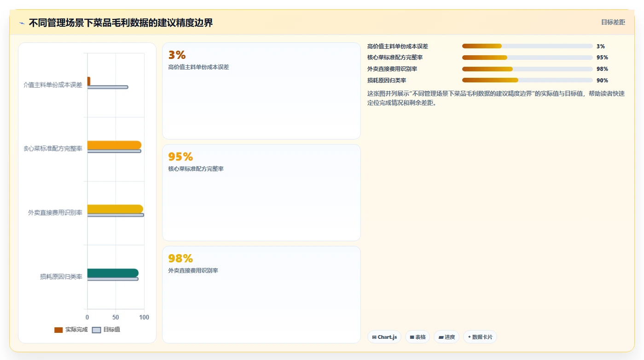644x360 pixels.
Task: Click the lightning icon beside the title
Action: coord(22,23)
